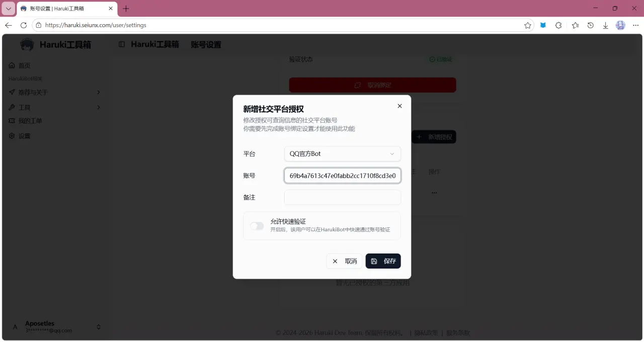Click the browser back arrow
Screen dimensions: 644x342
pyautogui.click(x=9, y=25)
